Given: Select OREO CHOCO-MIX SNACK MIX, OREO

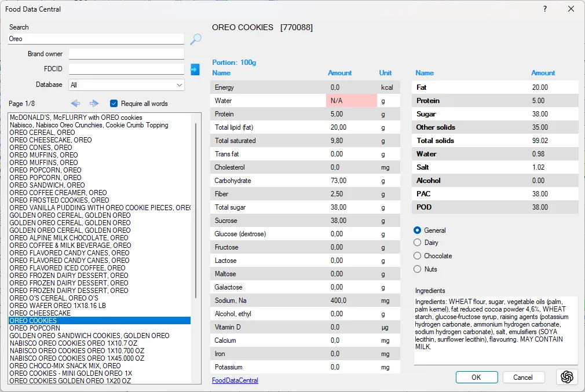Looking at the screenshot, I should (x=65, y=365).
